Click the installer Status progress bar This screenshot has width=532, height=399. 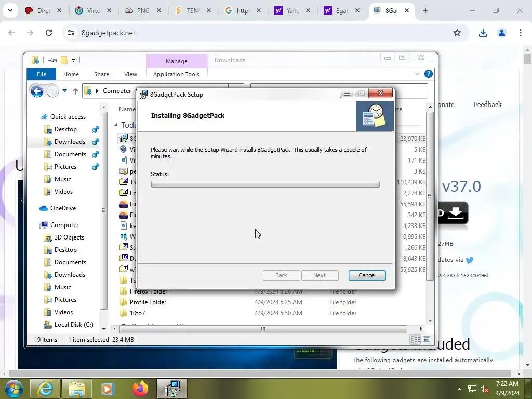click(265, 184)
